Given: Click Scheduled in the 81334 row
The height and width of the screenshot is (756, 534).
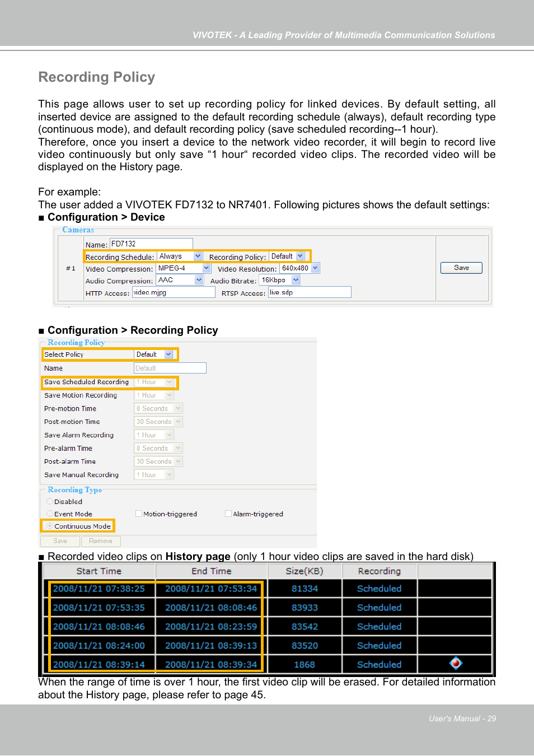Looking at the screenshot, I should [380, 589].
